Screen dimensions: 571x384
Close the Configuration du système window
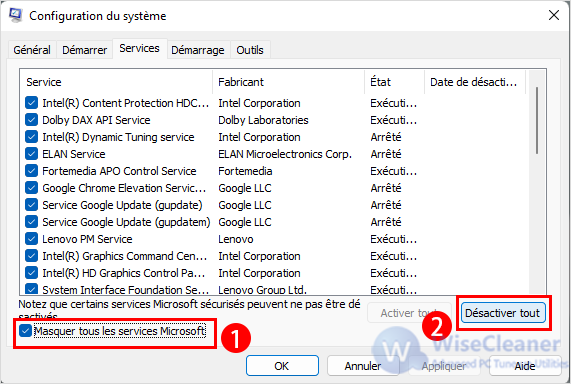click(554, 15)
